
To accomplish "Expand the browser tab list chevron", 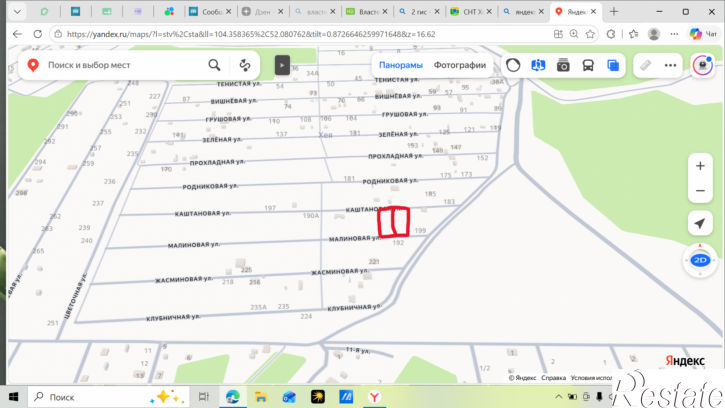I will (18, 12).
